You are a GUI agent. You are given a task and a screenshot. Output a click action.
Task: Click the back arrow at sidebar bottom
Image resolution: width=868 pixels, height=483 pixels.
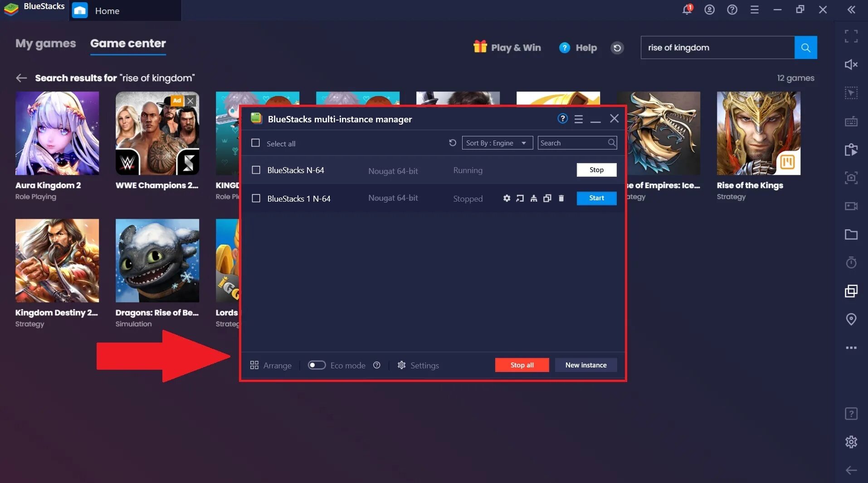click(x=851, y=470)
